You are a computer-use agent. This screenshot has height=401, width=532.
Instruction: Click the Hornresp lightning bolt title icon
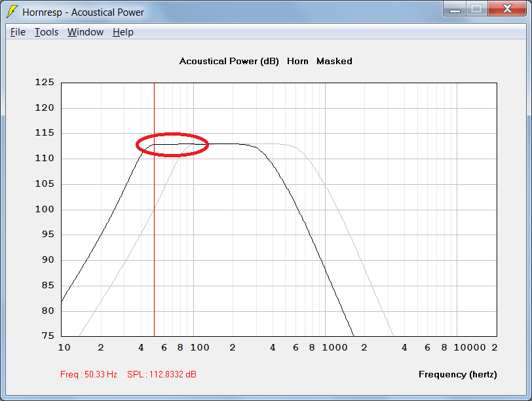12,12
